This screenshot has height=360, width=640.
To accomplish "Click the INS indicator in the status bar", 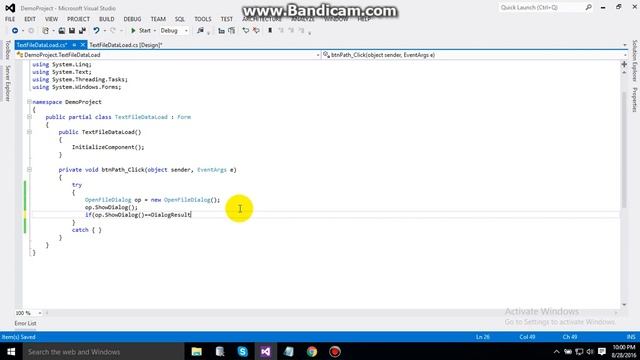I will point(631,337).
